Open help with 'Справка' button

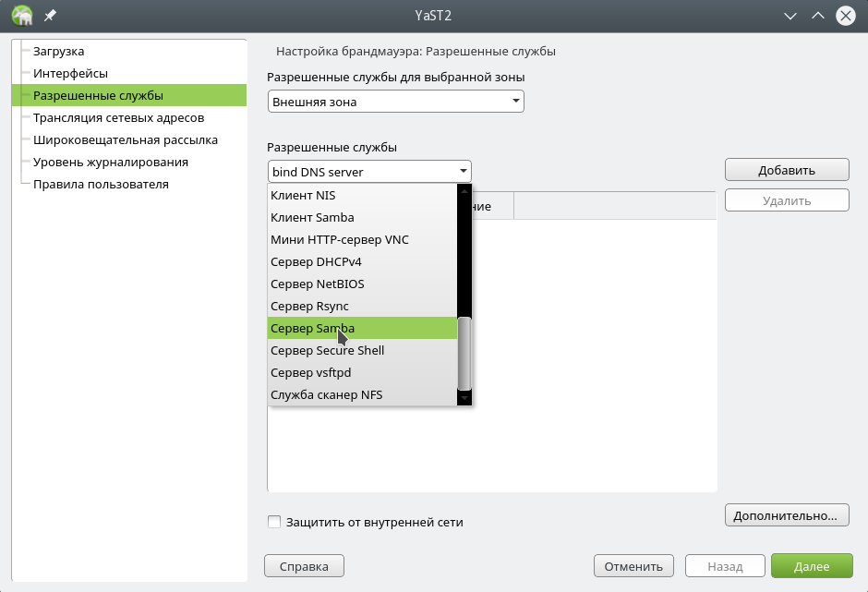[304, 566]
